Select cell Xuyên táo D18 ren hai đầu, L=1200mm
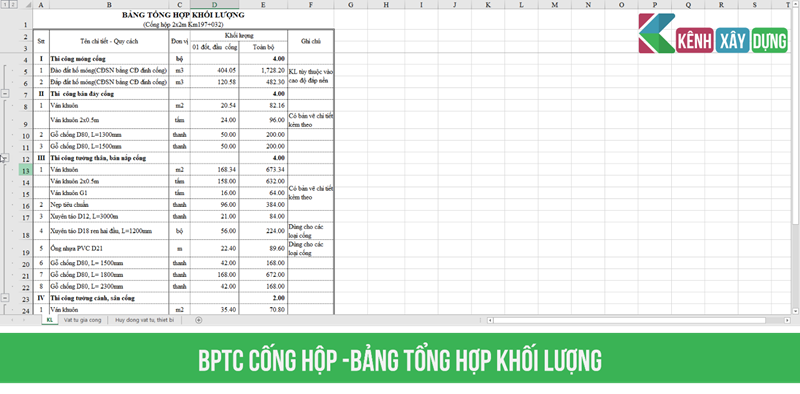Image resolution: width=800 pixels, height=394 pixels. tap(109, 231)
